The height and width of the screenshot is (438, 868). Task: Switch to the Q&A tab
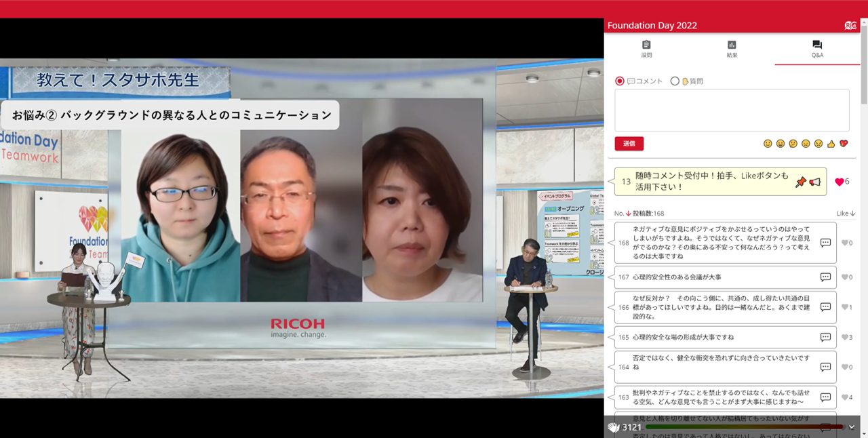coord(817,49)
